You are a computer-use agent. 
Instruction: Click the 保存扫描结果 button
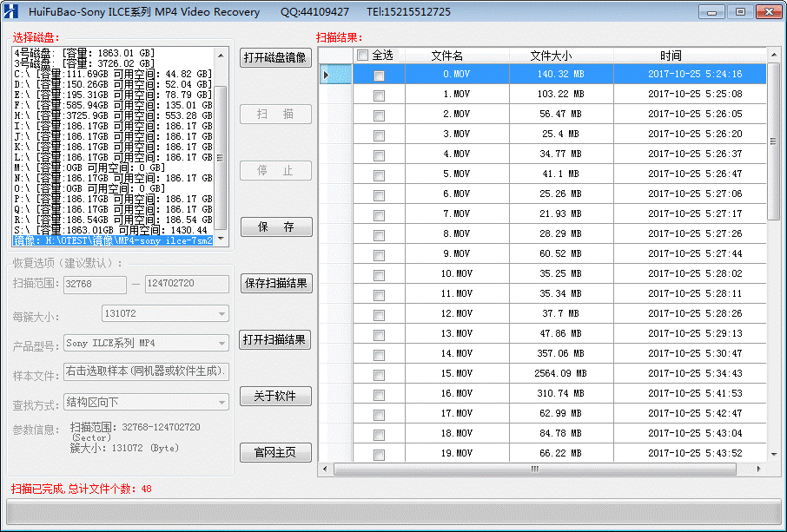pyautogui.click(x=276, y=284)
